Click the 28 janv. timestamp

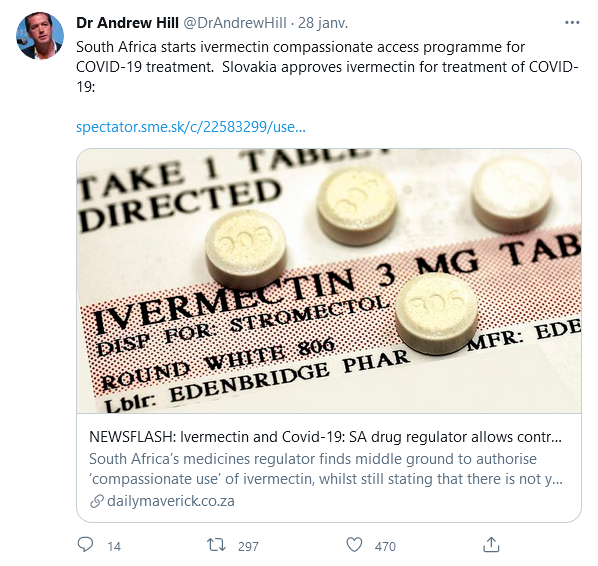click(323, 23)
